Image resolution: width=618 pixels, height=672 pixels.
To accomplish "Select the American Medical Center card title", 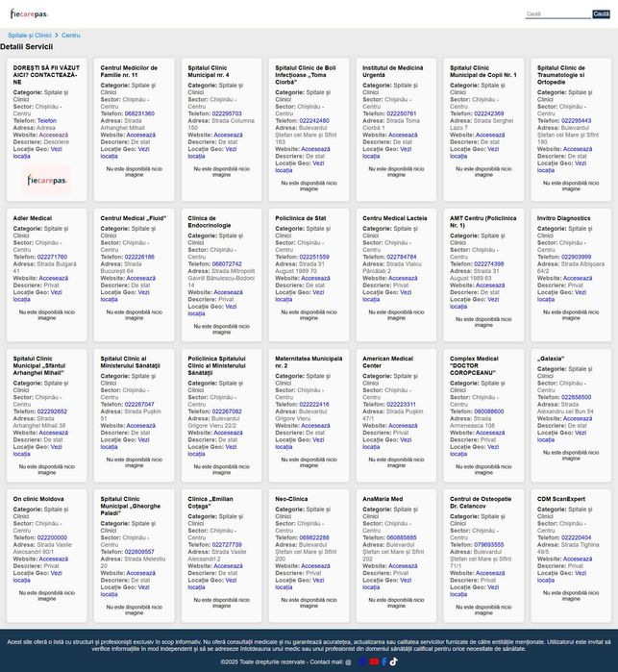I will 388,362.
